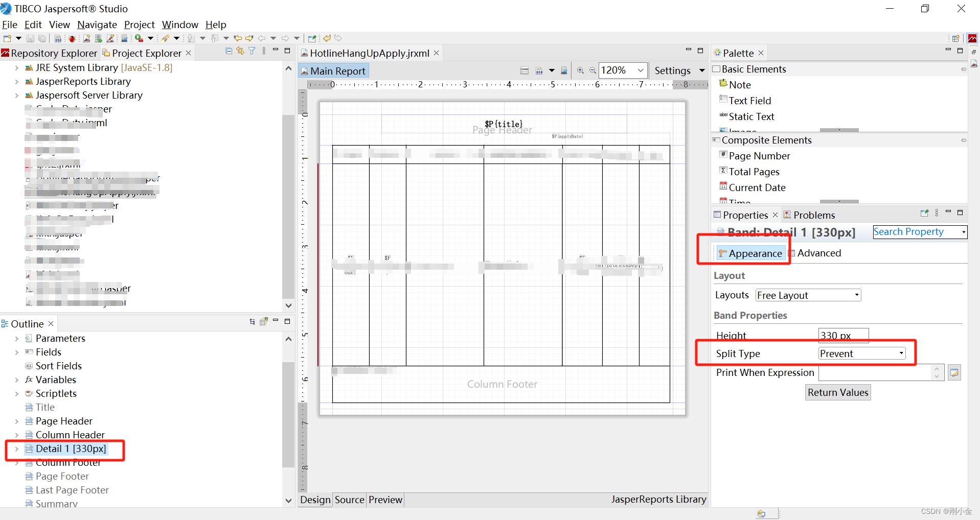Click the pin icon in Properties view toolbar
This screenshot has height=520, width=980.
(924, 213)
